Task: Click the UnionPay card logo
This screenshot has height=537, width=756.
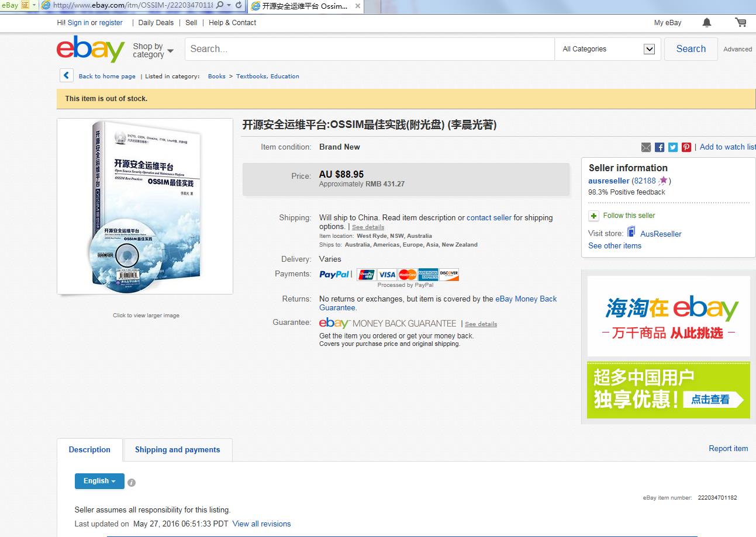Action: tap(366, 274)
